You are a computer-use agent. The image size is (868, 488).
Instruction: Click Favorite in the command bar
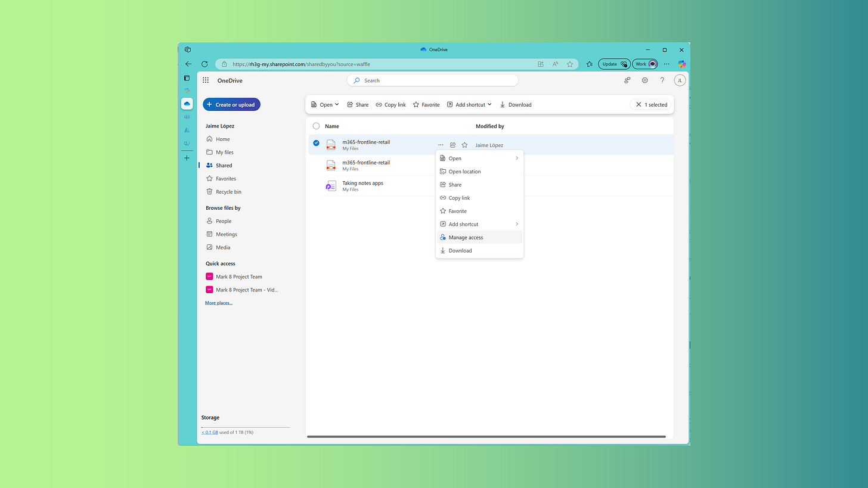426,104
